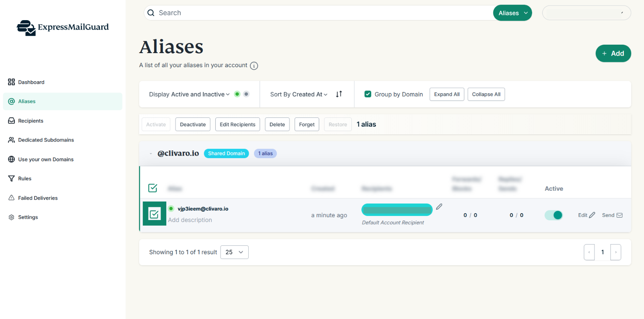Click the Add alias button

pos(613,54)
